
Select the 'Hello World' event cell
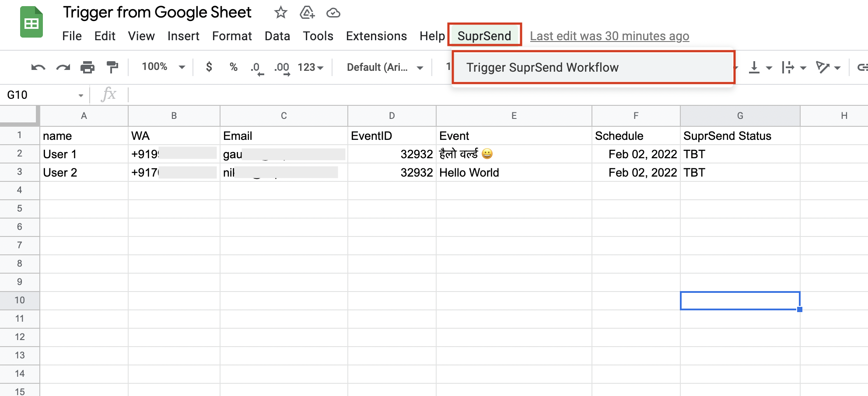coord(514,173)
